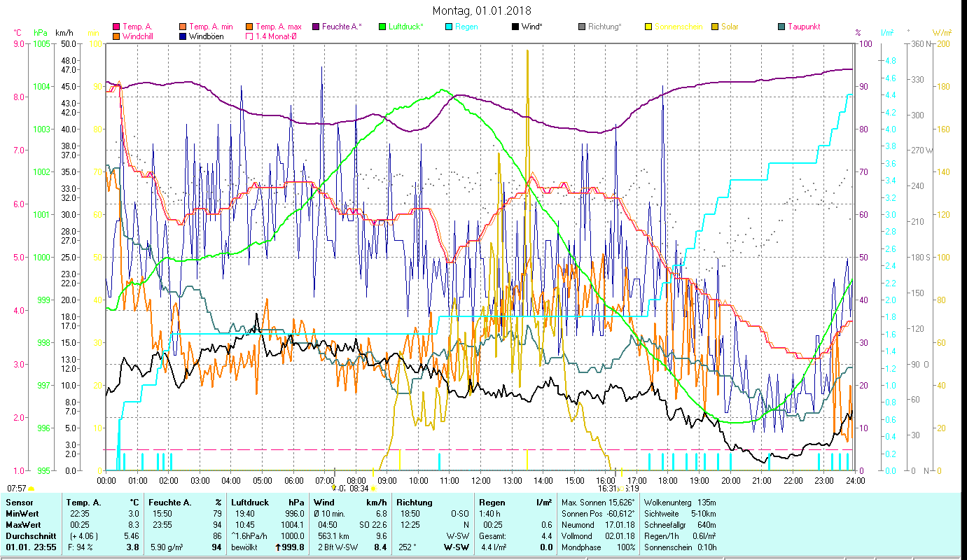Screen dimensions: 967x560
Task: Click the 'bewölkt' weather condition text
Action: tap(245, 547)
